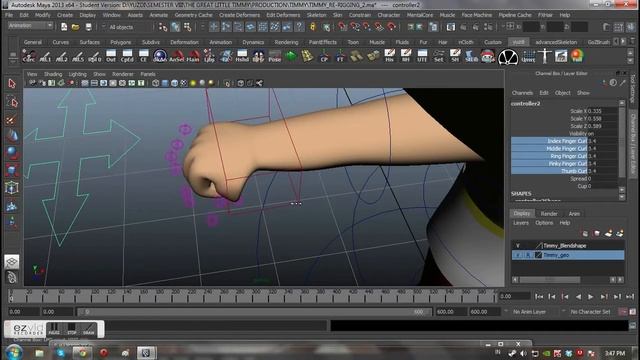
Task: Step the shelf icon rows down with the arrow
Action: point(631,61)
